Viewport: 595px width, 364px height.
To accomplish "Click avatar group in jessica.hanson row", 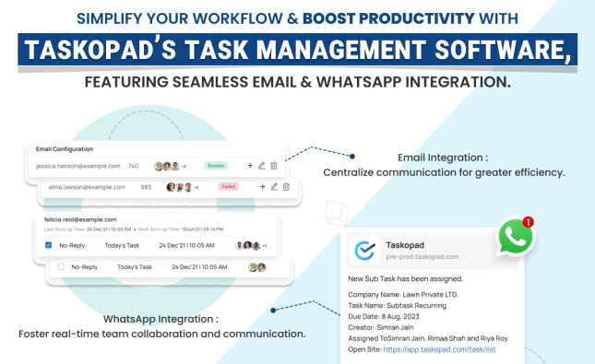I will (170, 166).
